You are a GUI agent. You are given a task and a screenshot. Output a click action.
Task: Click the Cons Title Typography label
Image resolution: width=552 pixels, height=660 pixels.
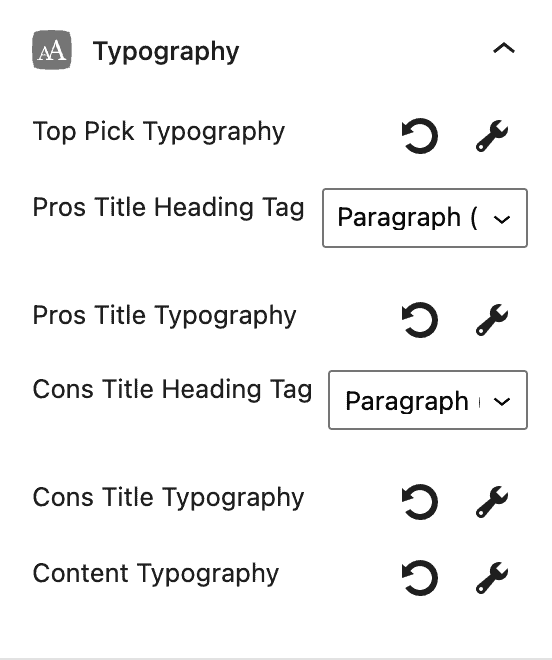coord(168,498)
